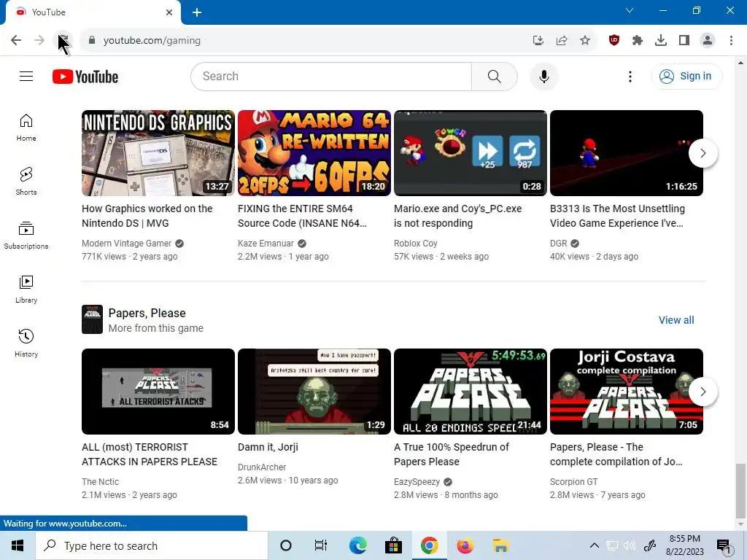The height and width of the screenshot is (560, 747).
Task: Click the Windows taskbar search box
Action: pyautogui.click(x=152, y=545)
